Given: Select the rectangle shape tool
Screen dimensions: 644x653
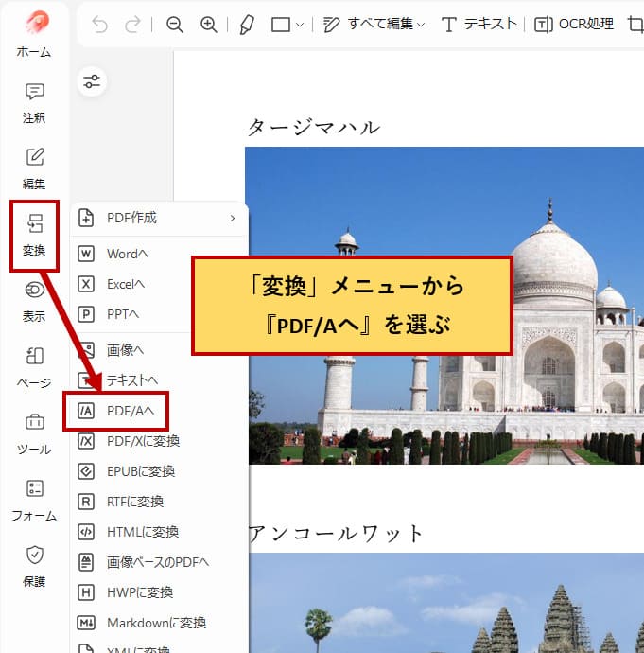Looking at the screenshot, I should (281, 25).
